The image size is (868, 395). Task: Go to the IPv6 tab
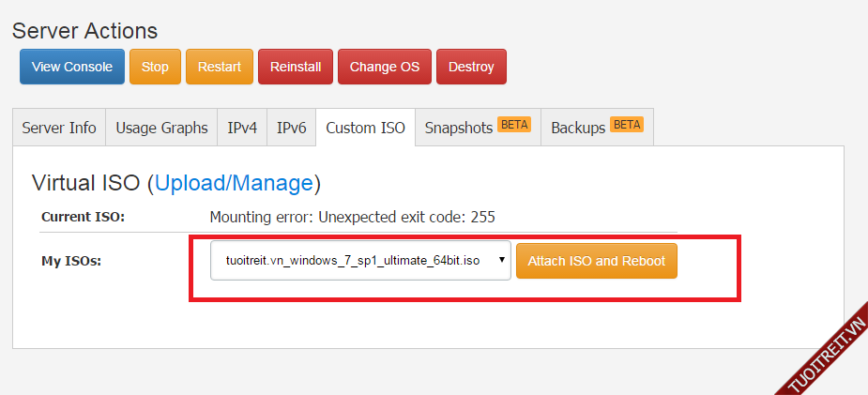point(291,128)
